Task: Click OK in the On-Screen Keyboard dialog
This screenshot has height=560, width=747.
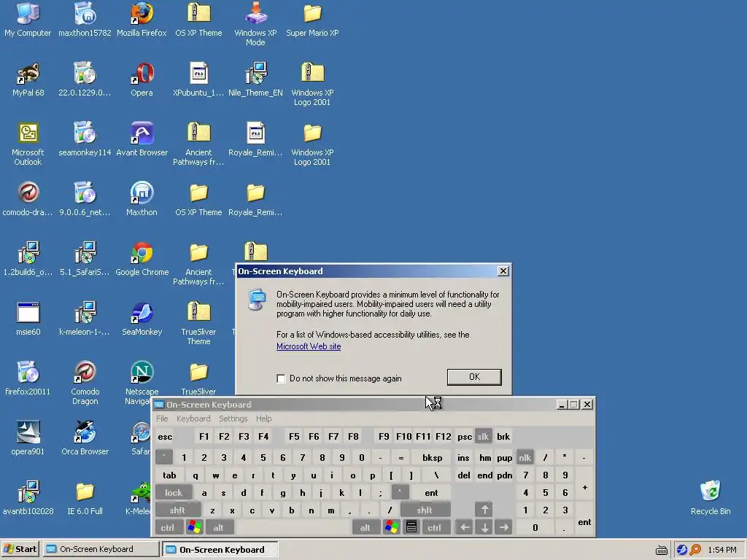Action: [474, 377]
